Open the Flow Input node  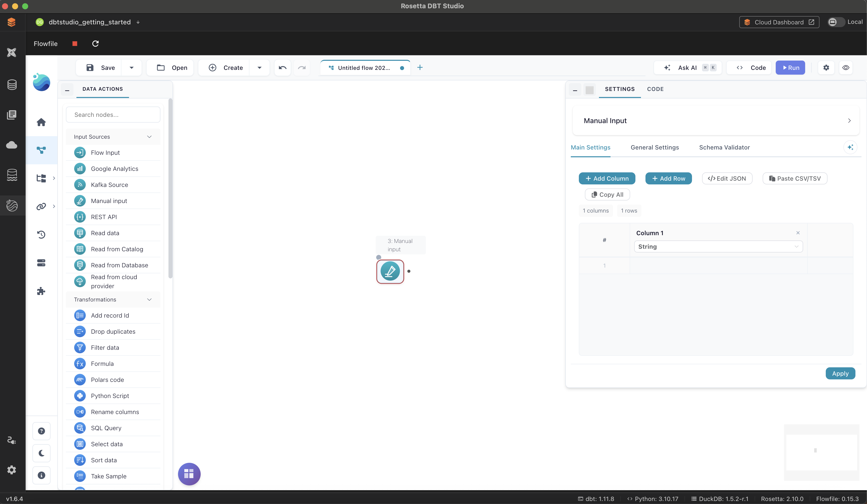pos(113,152)
